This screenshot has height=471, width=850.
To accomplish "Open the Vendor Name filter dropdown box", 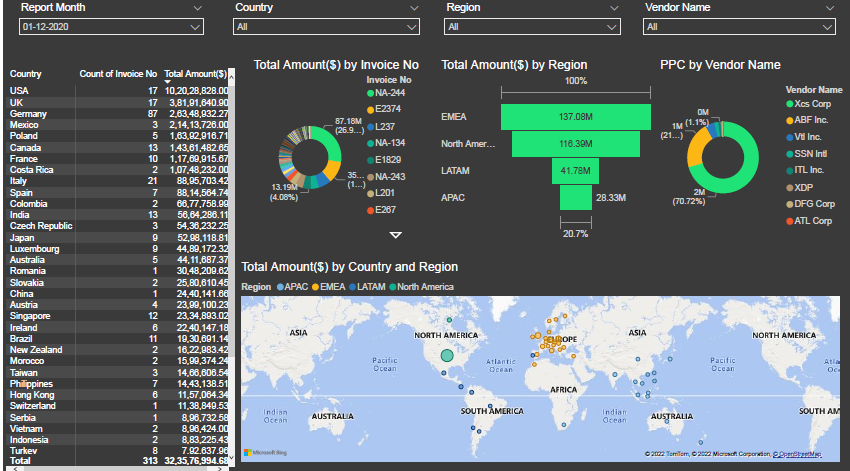I will (739, 27).
